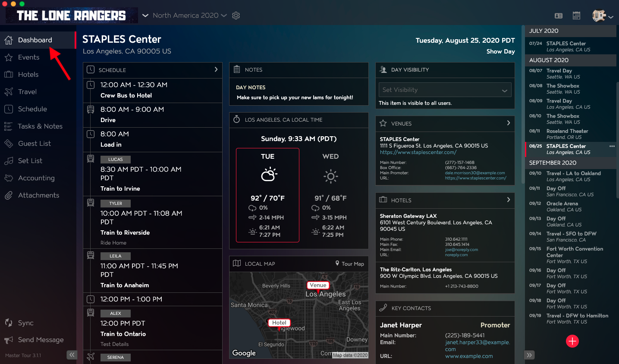Open the noreply.com hotel URL link
This screenshot has width=619, height=364.
click(x=456, y=255)
